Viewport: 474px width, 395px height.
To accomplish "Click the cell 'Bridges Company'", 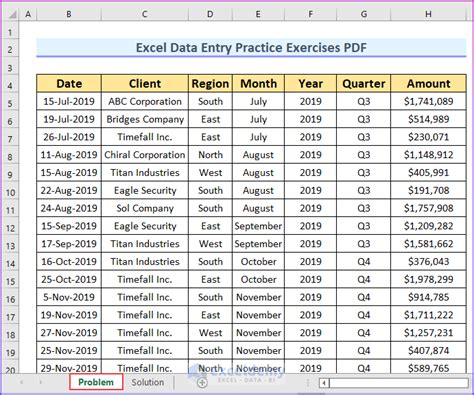I will pyautogui.click(x=145, y=119).
